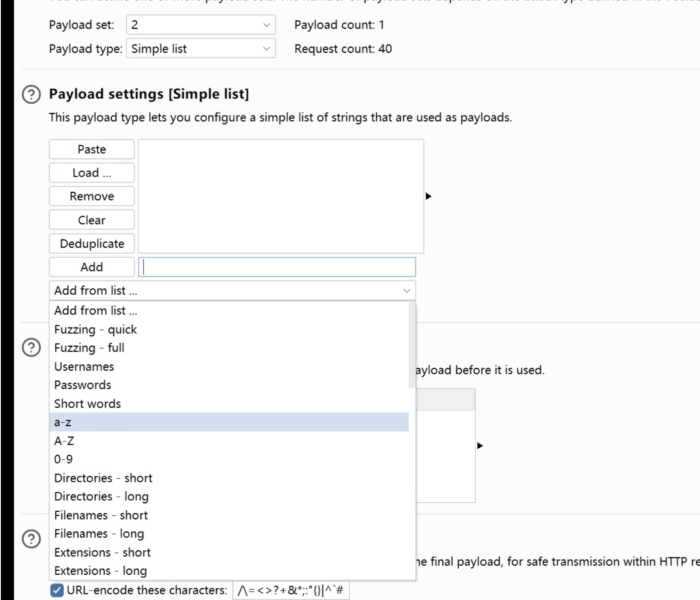Pick 'Passwords' from the dropdown list

(x=82, y=385)
